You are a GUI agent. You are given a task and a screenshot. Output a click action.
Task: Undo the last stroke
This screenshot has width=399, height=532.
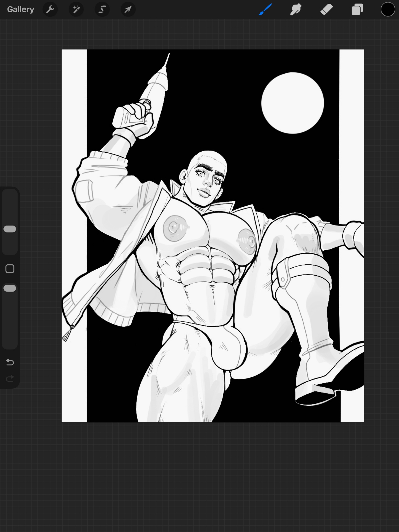10,362
